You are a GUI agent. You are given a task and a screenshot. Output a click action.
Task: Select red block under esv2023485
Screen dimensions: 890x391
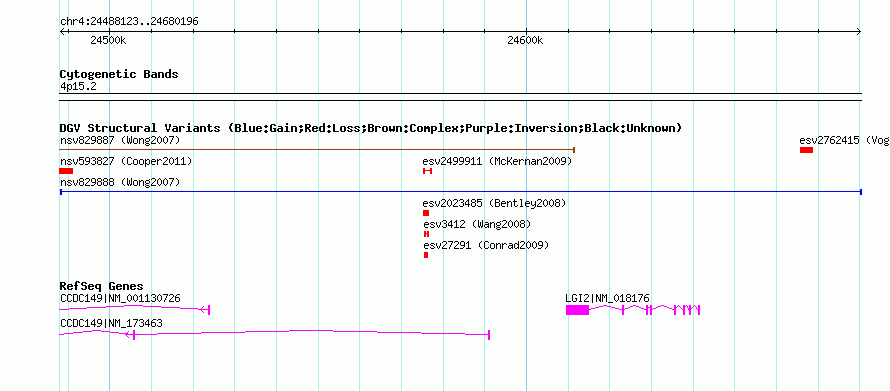[x=426, y=213]
